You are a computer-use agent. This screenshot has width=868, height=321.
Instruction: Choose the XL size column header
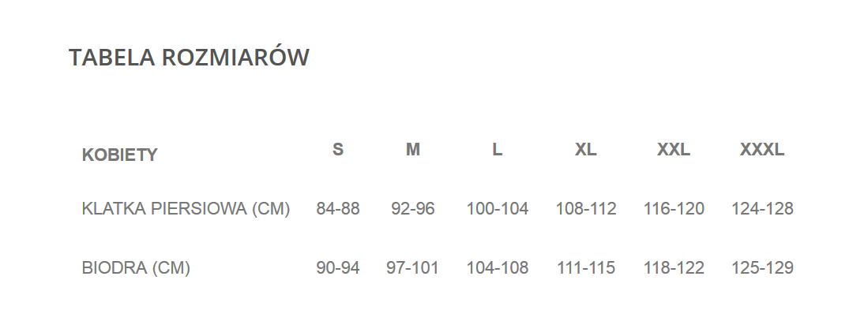pos(586,149)
